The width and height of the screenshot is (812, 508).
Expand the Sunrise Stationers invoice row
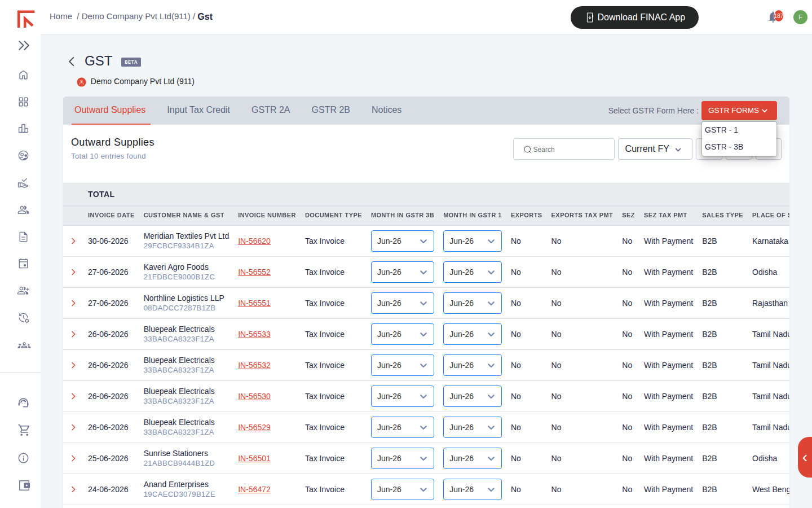pyautogui.click(x=73, y=458)
